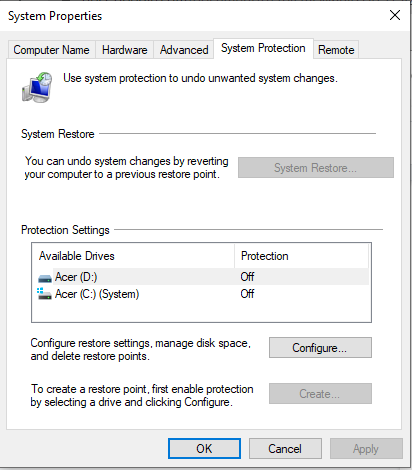Click the Create... restore point button
The image size is (412, 470).
pos(320,394)
